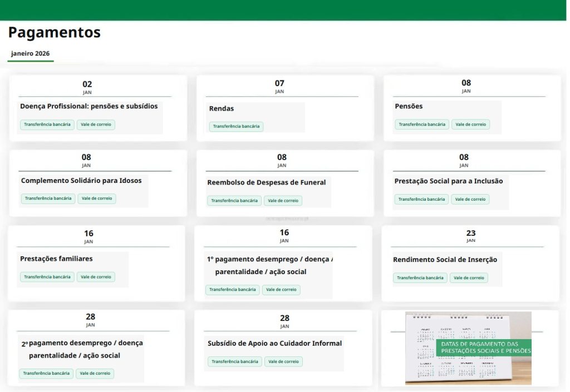Viewport: 570px width, 392px height.
Task: Open the 2º pagamento desemprego / doença entry
Action: pyautogui.click(x=82, y=343)
